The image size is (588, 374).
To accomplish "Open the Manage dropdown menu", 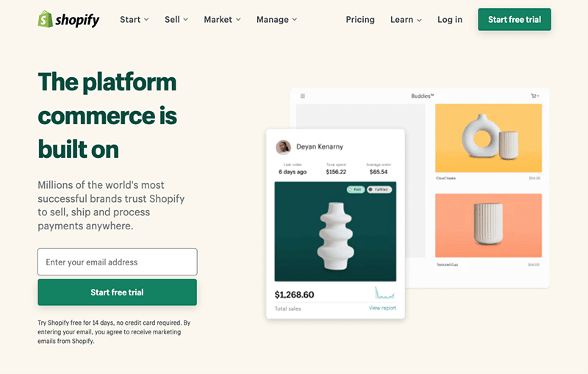I will 276,20.
